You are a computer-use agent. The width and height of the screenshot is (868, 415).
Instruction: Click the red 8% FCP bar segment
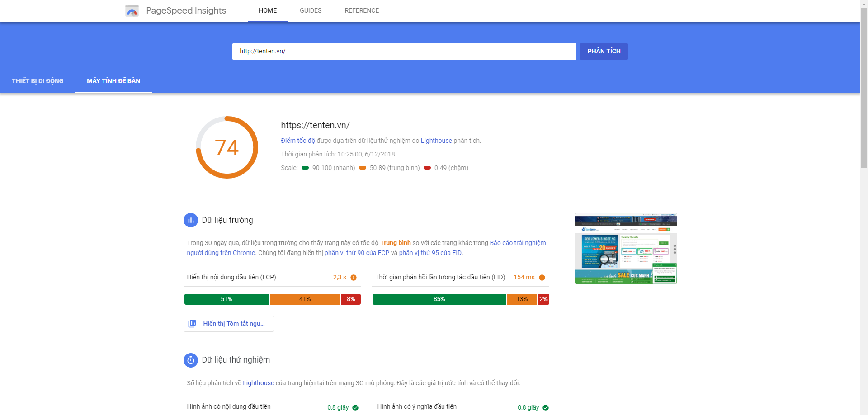coord(351,299)
